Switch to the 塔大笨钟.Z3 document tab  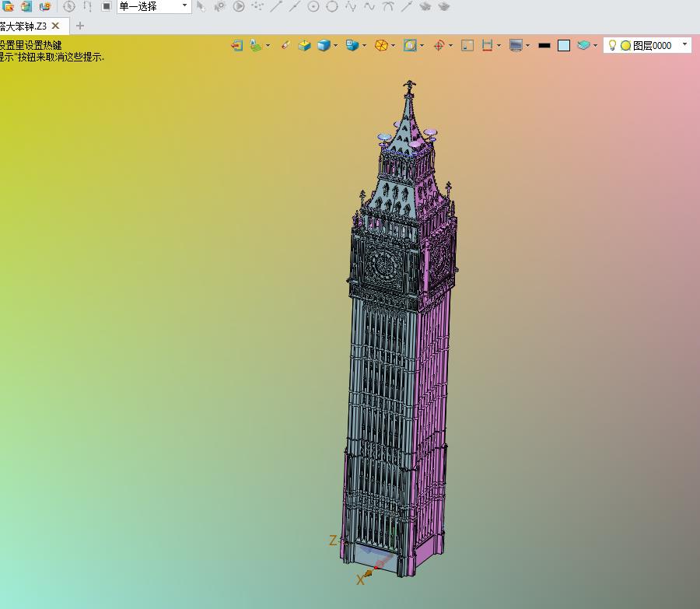[23, 26]
